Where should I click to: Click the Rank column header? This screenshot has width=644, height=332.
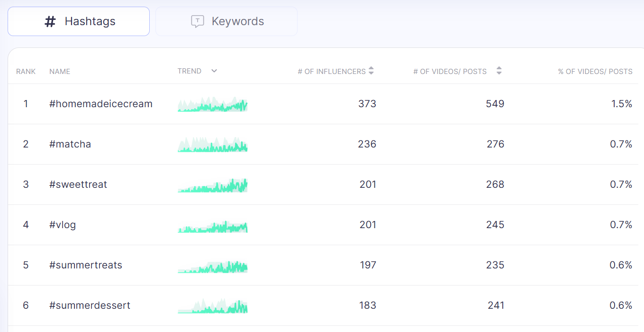[26, 72]
